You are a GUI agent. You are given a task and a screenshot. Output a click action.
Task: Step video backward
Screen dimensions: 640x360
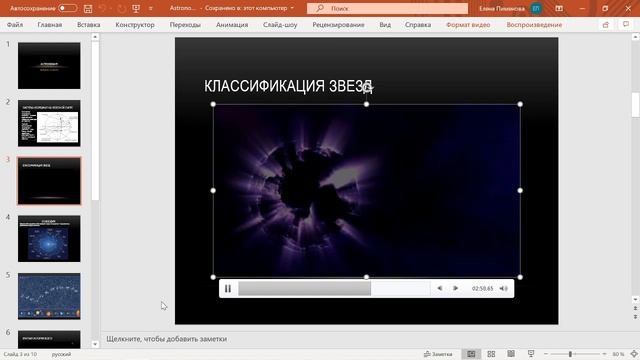[440, 288]
